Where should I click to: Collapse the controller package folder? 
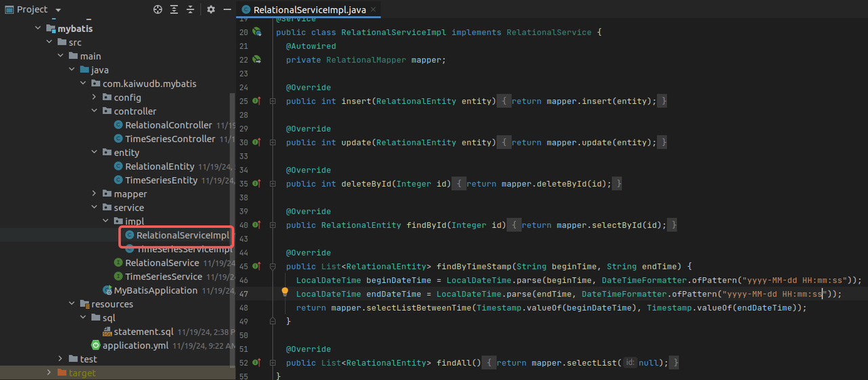click(x=95, y=111)
